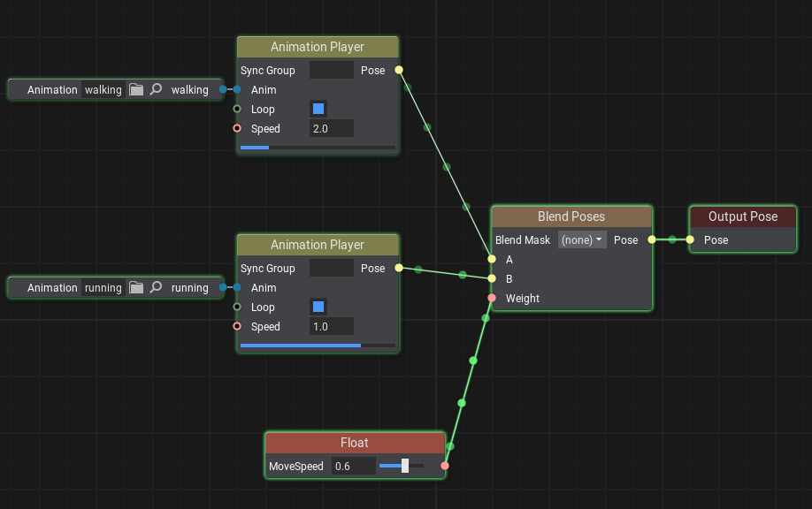
Task: Toggle Loop checkbox on walking Animation Player
Action: (318, 109)
